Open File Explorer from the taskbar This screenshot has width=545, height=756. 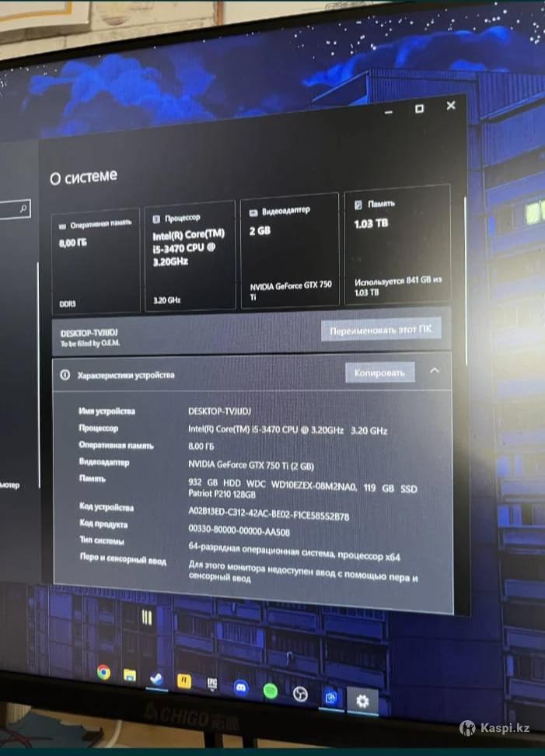[x=129, y=675]
